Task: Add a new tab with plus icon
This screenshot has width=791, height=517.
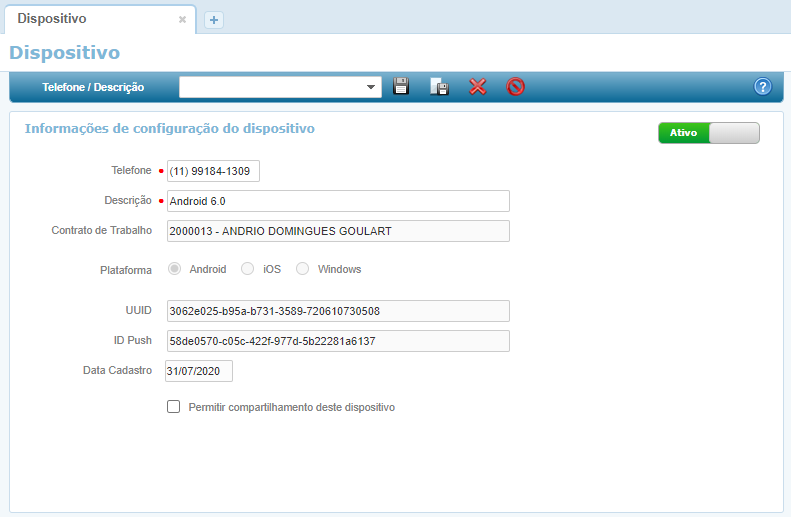Action: click(x=214, y=20)
